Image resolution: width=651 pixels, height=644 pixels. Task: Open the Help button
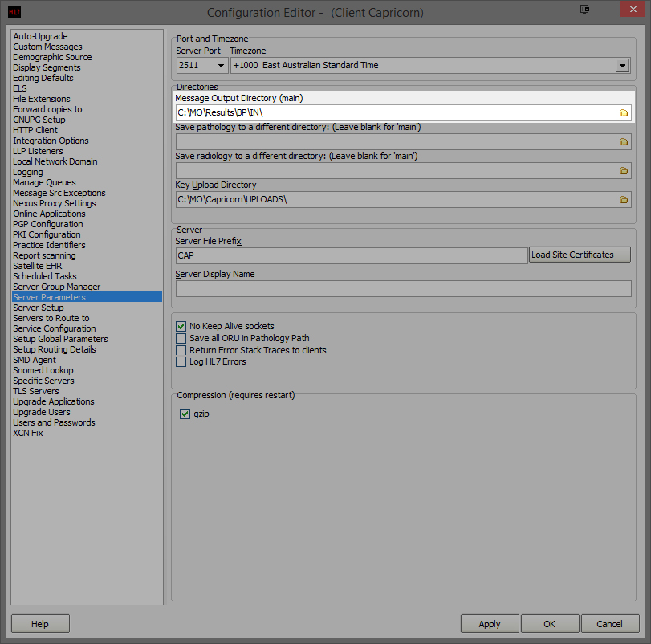click(40, 624)
